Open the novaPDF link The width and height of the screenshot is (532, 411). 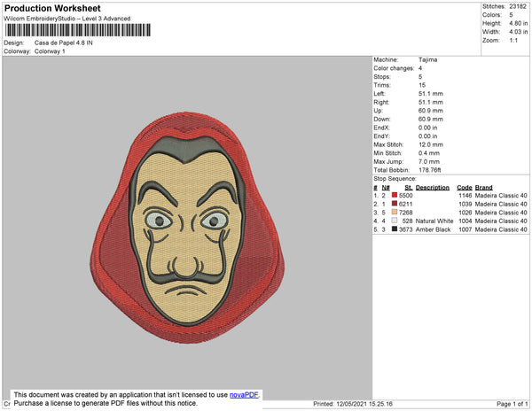point(244,395)
